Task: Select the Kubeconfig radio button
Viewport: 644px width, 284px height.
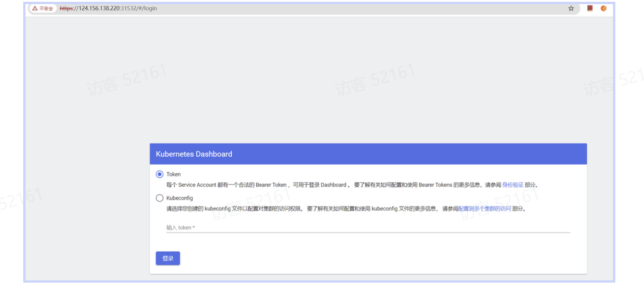Action: point(159,198)
